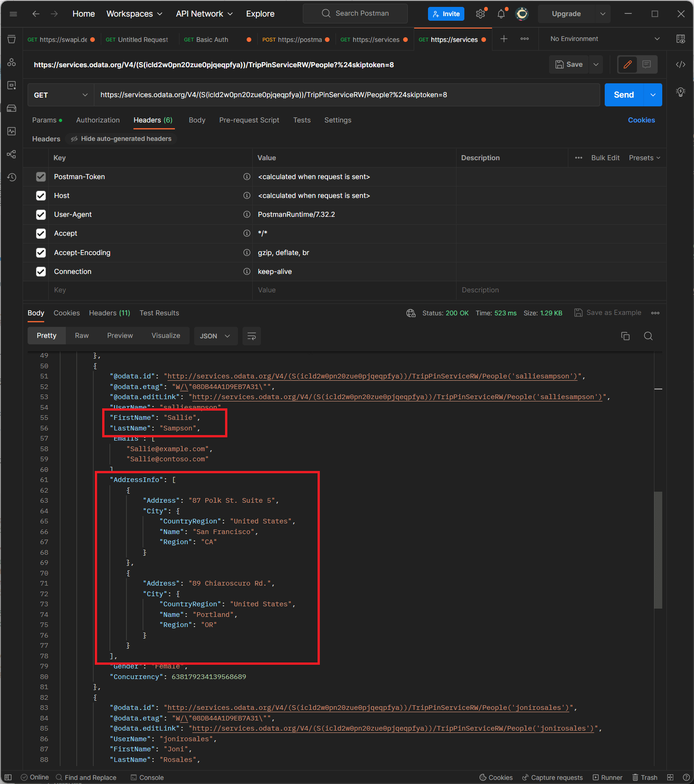Switch to the Authorization tab
Viewport: 694px width, 784px height.
[98, 120]
